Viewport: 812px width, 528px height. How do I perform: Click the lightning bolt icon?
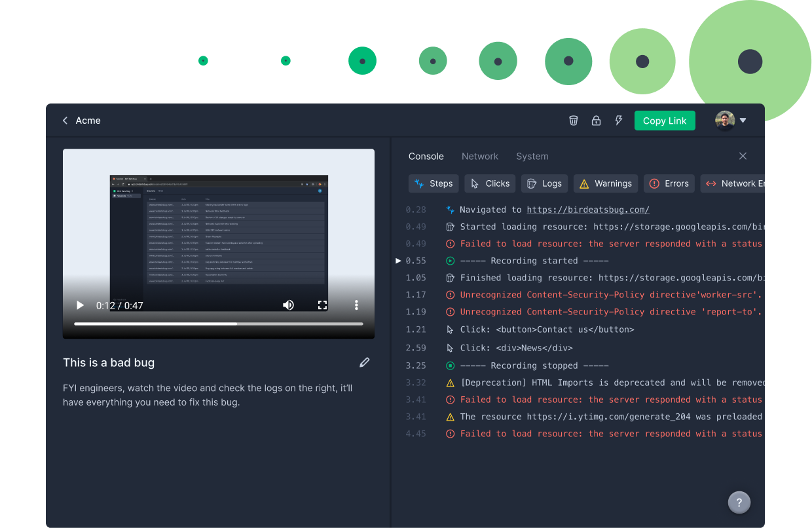[x=619, y=121]
